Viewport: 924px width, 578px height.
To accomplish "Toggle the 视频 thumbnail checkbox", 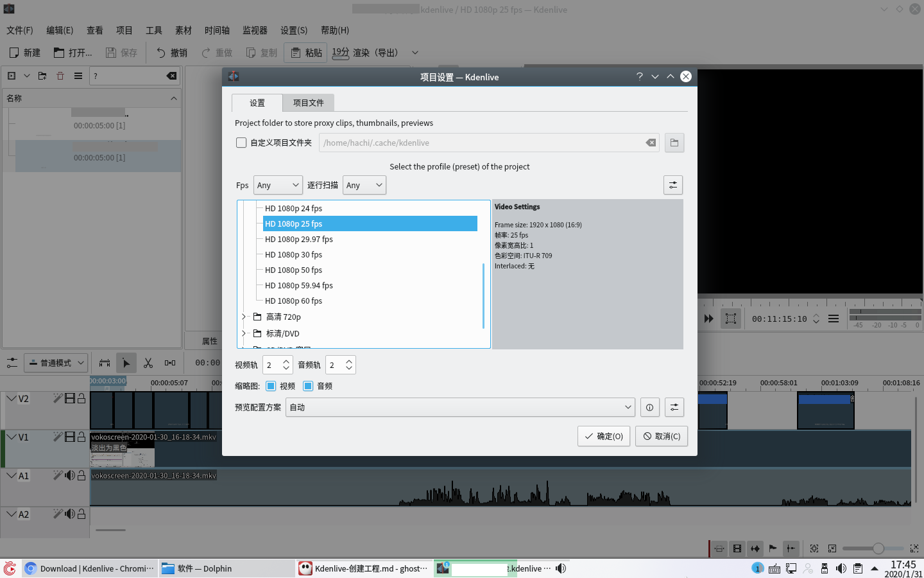I will point(271,386).
